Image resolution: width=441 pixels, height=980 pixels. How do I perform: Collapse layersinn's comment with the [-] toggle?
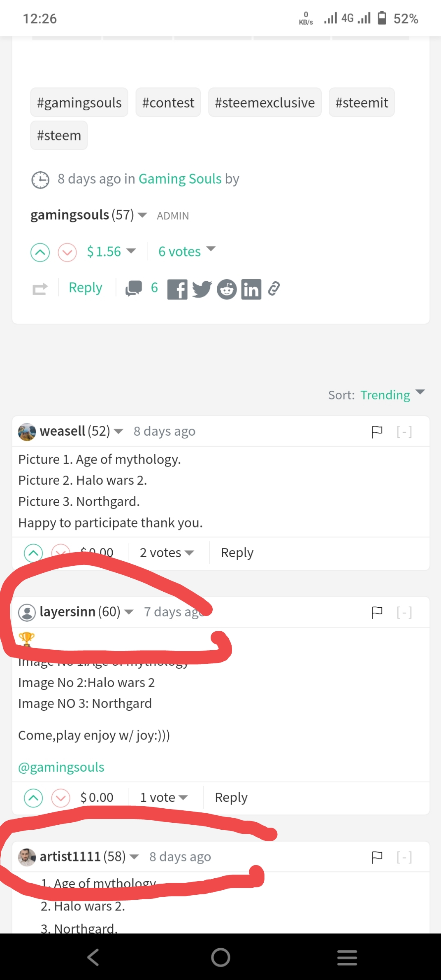pyautogui.click(x=404, y=612)
